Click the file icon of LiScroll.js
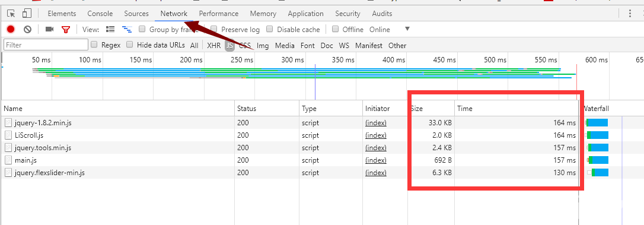The width and height of the screenshot is (644, 225). (8, 135)
